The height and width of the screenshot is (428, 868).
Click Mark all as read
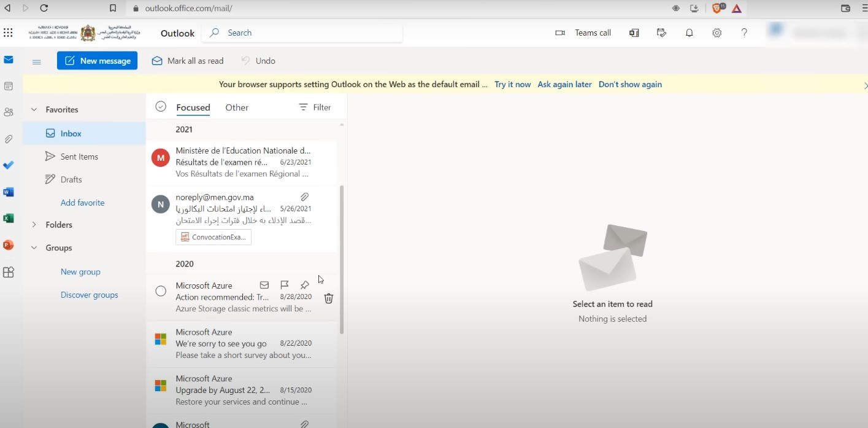pos(188,61)
